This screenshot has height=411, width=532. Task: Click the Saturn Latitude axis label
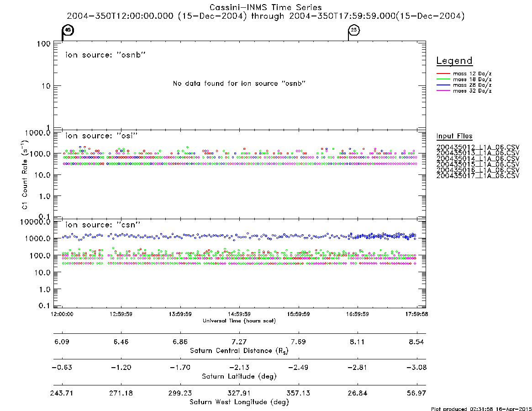239,376
